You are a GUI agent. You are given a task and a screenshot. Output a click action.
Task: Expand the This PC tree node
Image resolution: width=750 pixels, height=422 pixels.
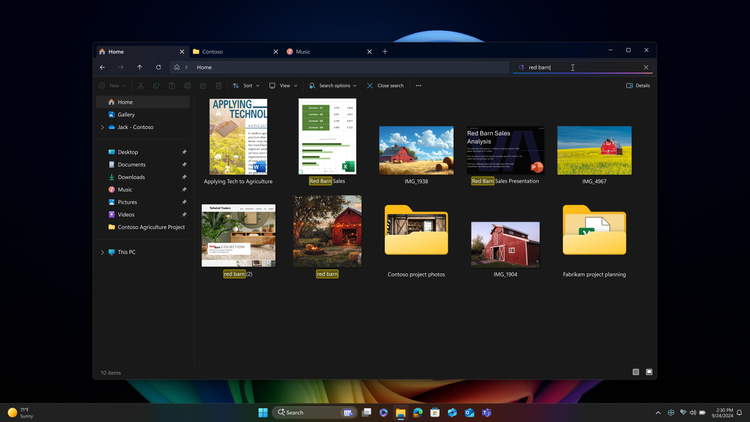(x=102, y=252)
